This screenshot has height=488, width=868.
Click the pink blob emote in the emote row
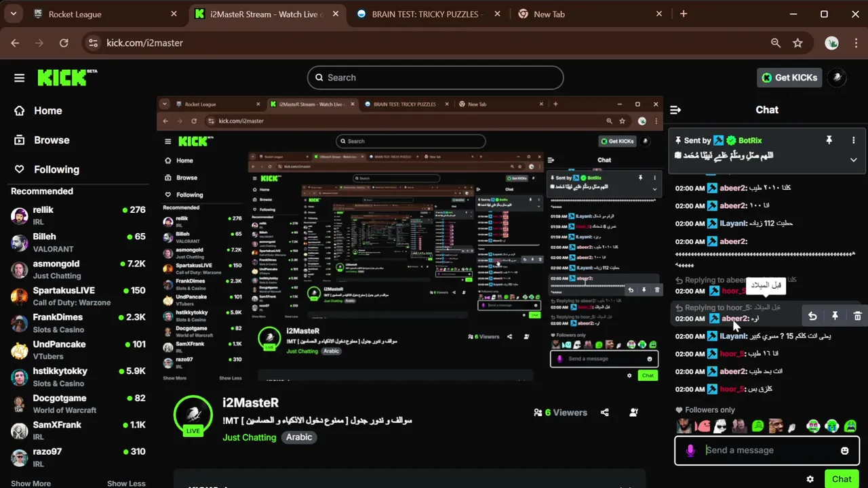(703, 426)
